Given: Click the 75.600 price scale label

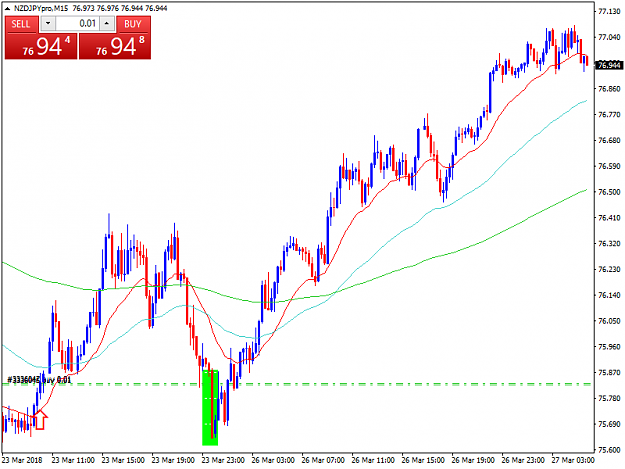Looking at the screenshot, I should (609, 450).
